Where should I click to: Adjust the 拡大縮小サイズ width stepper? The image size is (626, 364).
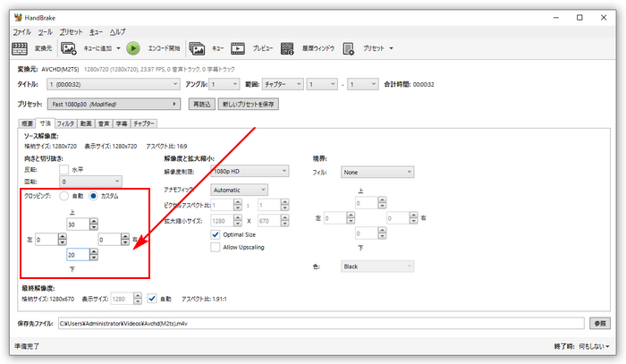pyautogui.click(x=238, y=221)
